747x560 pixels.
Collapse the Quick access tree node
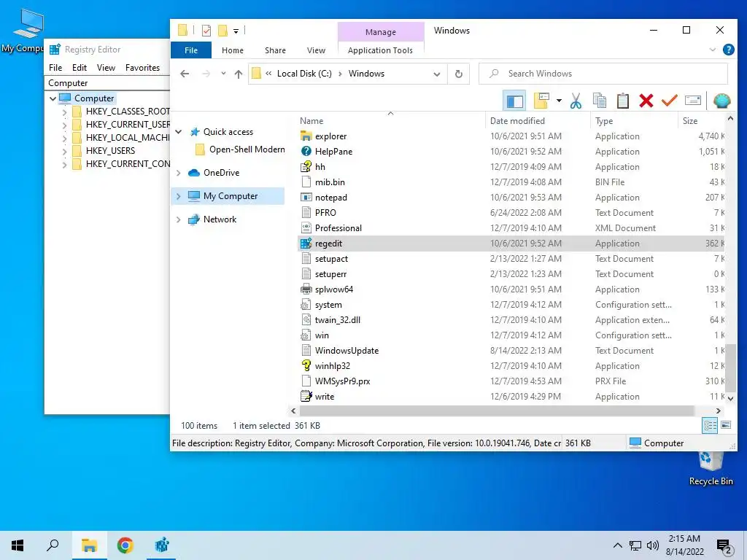coord(179,132)
